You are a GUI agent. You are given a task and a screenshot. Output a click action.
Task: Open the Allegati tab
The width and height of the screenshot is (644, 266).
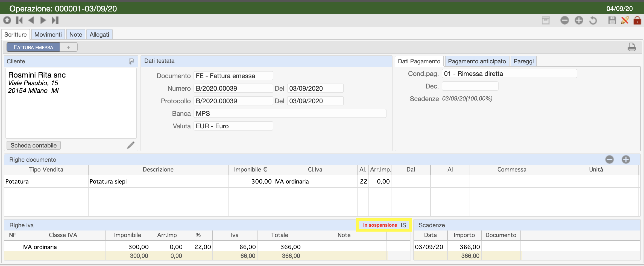(x=99, y=35)
